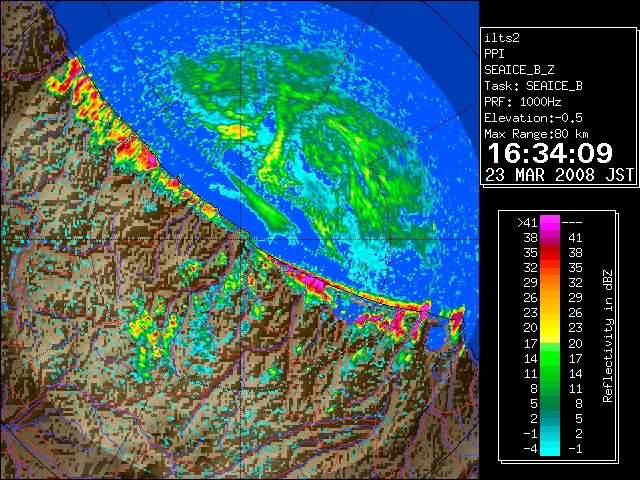
Task: Click the red 35 dBZ legend swatch
Action: (x=550, y=253)
